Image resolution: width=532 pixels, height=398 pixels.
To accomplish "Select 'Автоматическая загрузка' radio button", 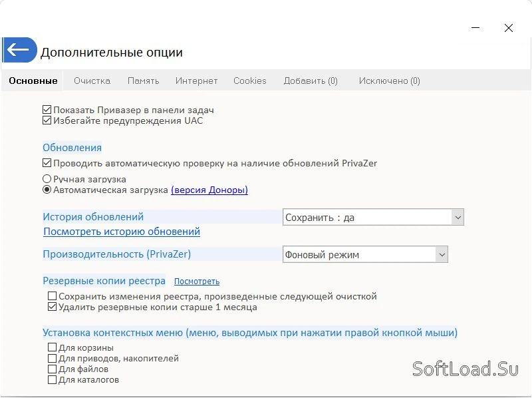I will click(47, 190).
